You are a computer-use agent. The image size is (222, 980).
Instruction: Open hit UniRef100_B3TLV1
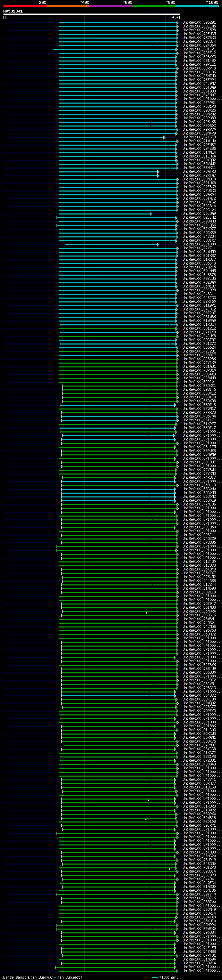[199, 49]
